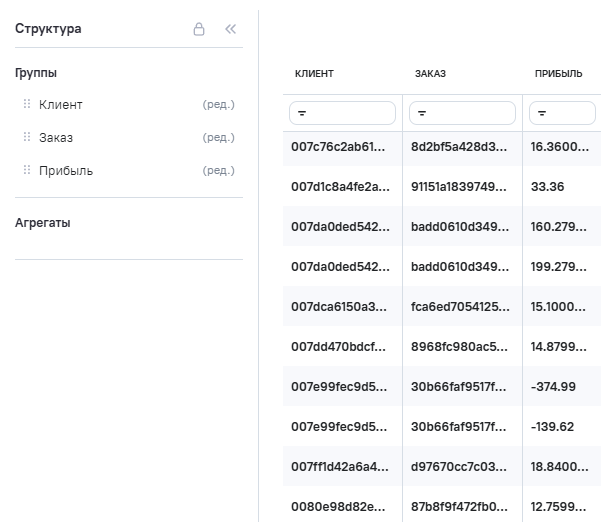Screen dimensions: 601x522
Task: Click (ред.) link for Клиент group
Action: click(x=218, y=105)
